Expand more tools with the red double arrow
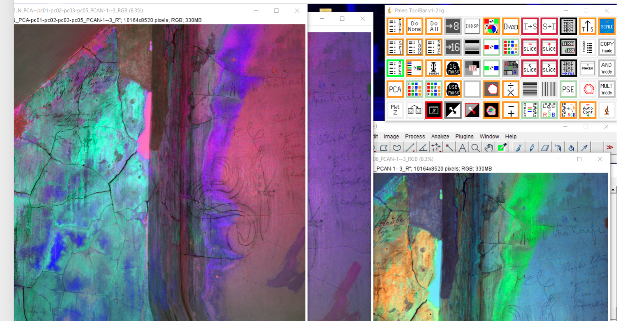The width and height of the screenshot is (644, 321). tap(609, 147)
